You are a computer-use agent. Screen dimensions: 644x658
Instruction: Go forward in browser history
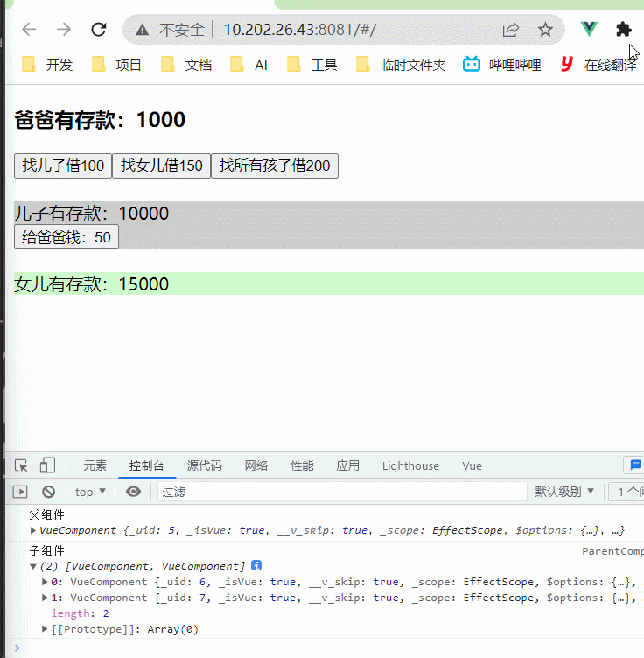tap(64, 30)
